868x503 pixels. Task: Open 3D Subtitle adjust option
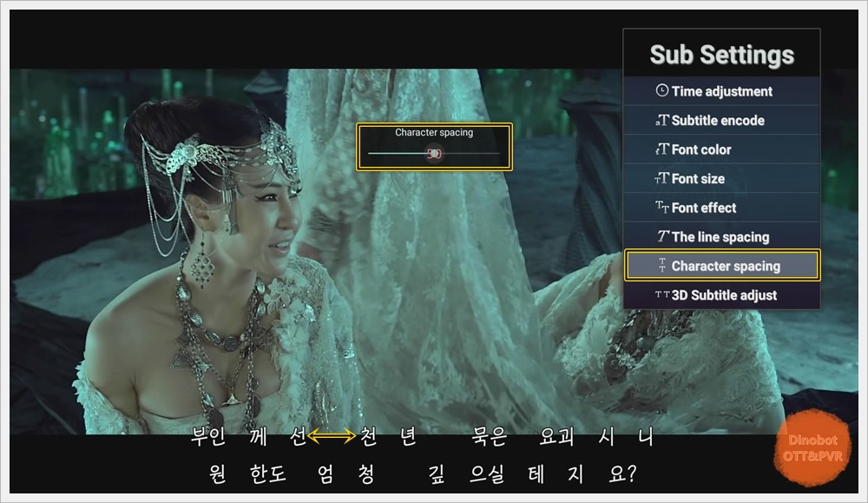(721, 295)
